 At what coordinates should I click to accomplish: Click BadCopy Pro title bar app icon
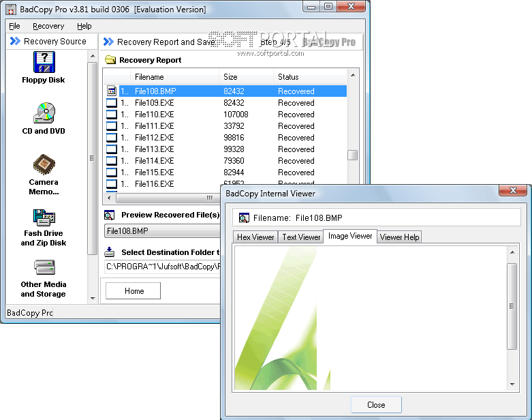[11, 10]
